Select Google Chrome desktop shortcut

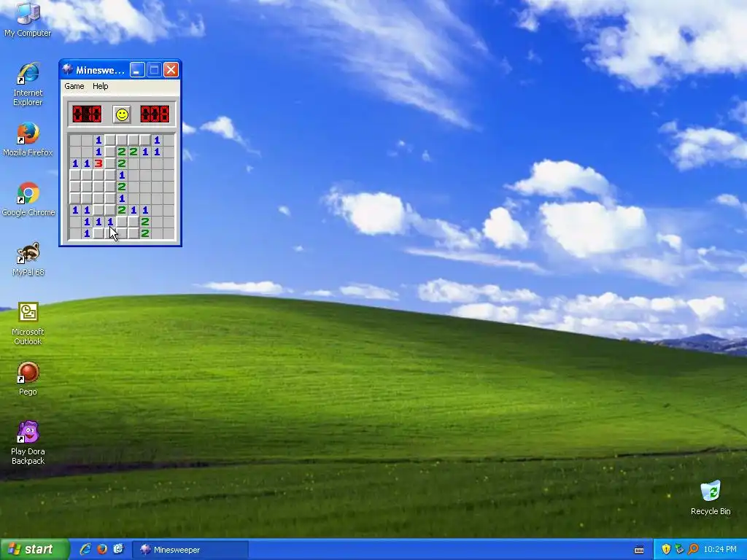coord(28,199)
